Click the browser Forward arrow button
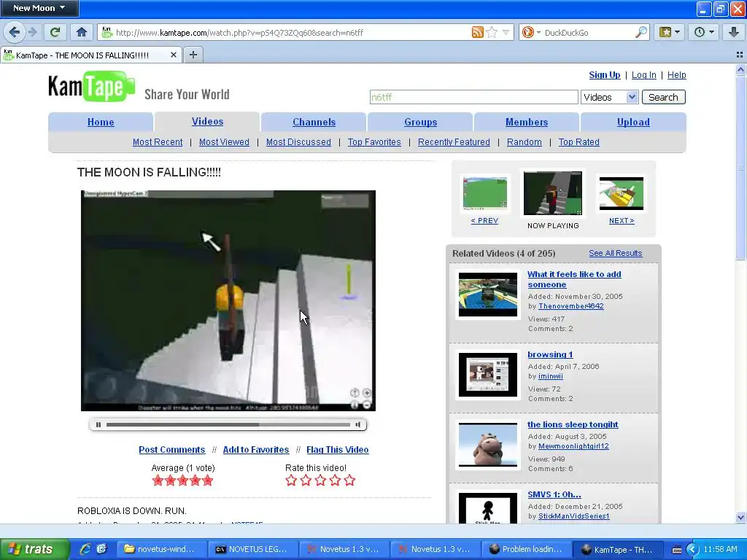Screen dimensions: 747x560 point(32,32)
